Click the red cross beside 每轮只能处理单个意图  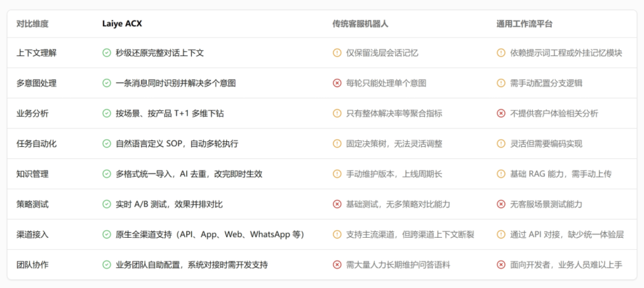337,83
